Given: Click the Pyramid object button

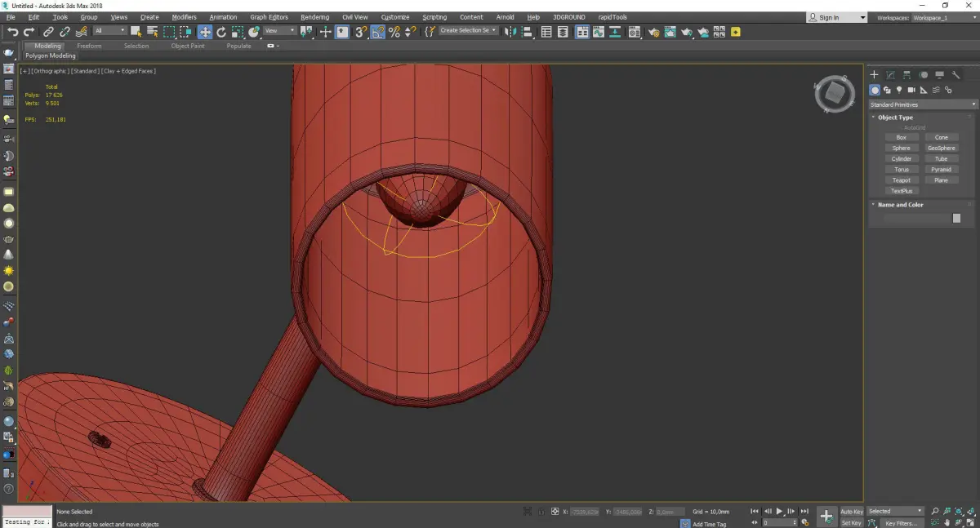Looking at the screenshot, I should coord(941,169).
